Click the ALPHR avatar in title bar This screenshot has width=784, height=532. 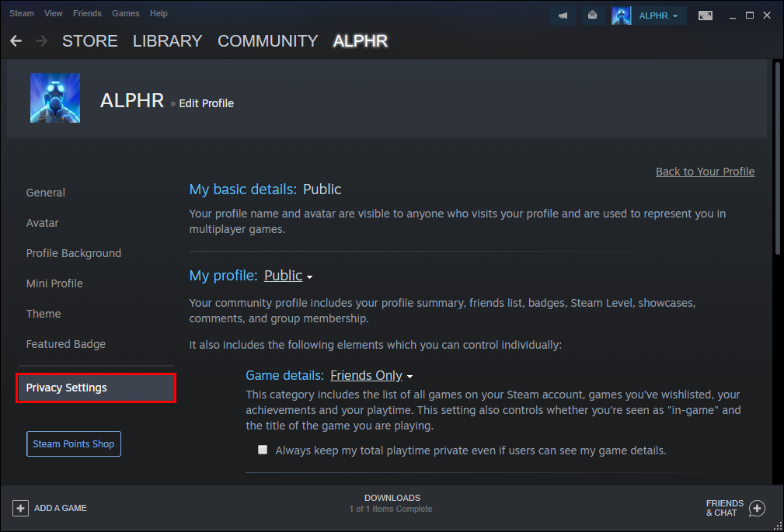click(621, 16)
